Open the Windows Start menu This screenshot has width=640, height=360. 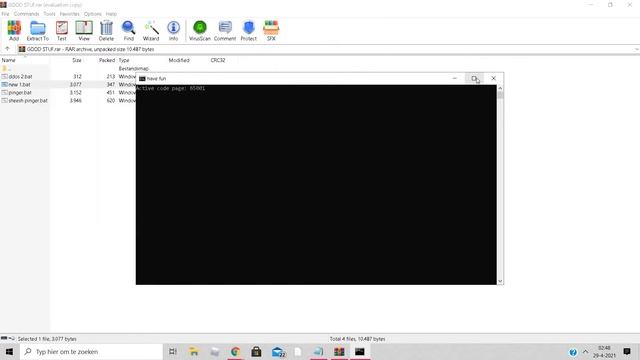(x=9, y=352)
